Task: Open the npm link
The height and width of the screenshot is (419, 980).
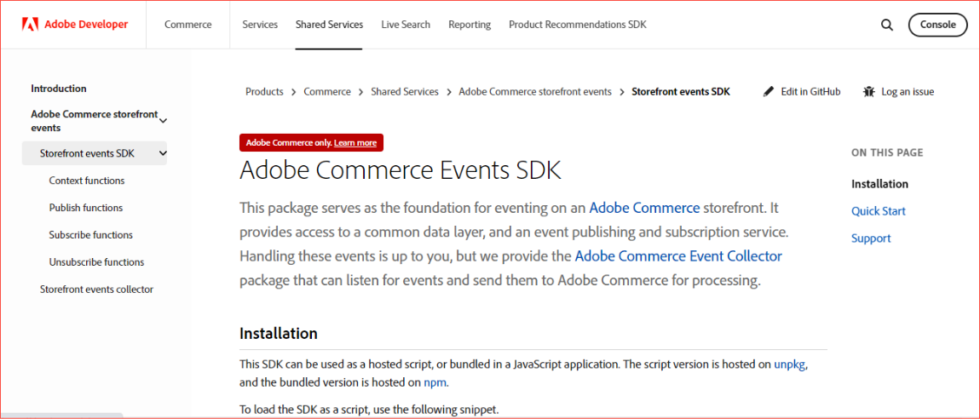Action: [435, 382]
